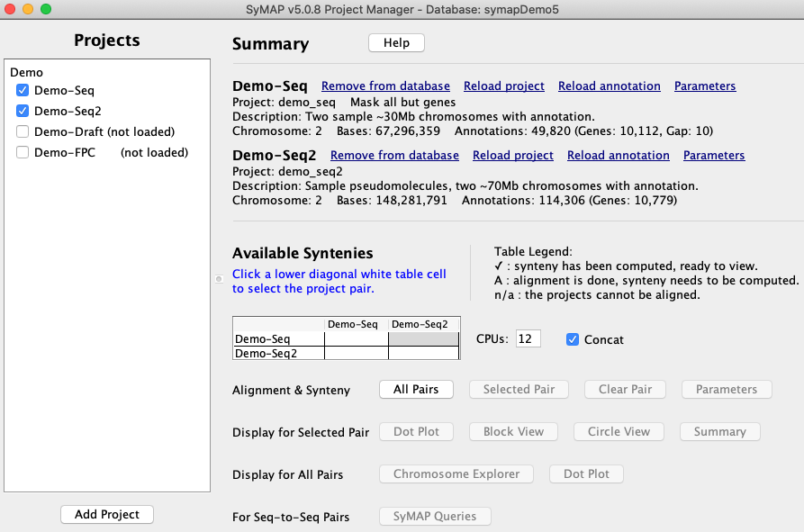This screenshot has height=532, width=804.
Task: Click the CPUs input field
Action: (528, 338)
